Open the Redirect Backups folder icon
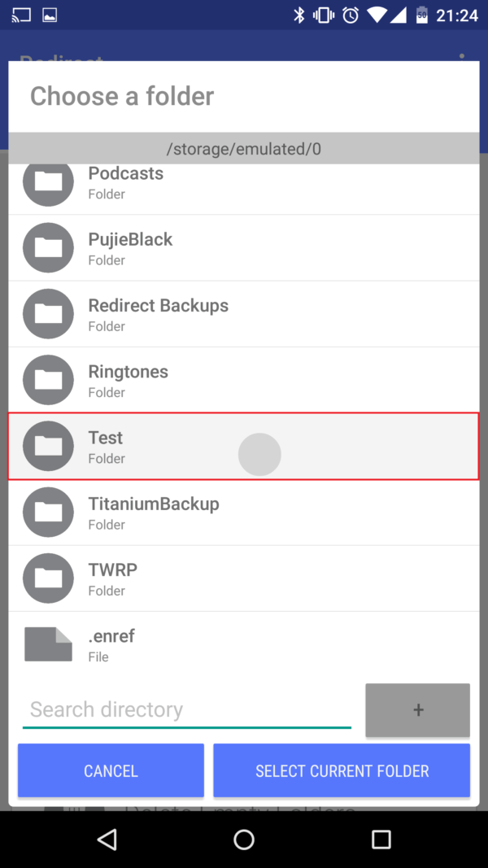488x868 pixels. click(x=48, y=314)
